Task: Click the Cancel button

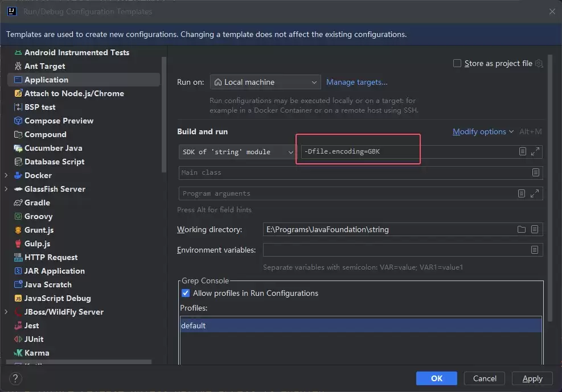Action: (x=485, y=378)
